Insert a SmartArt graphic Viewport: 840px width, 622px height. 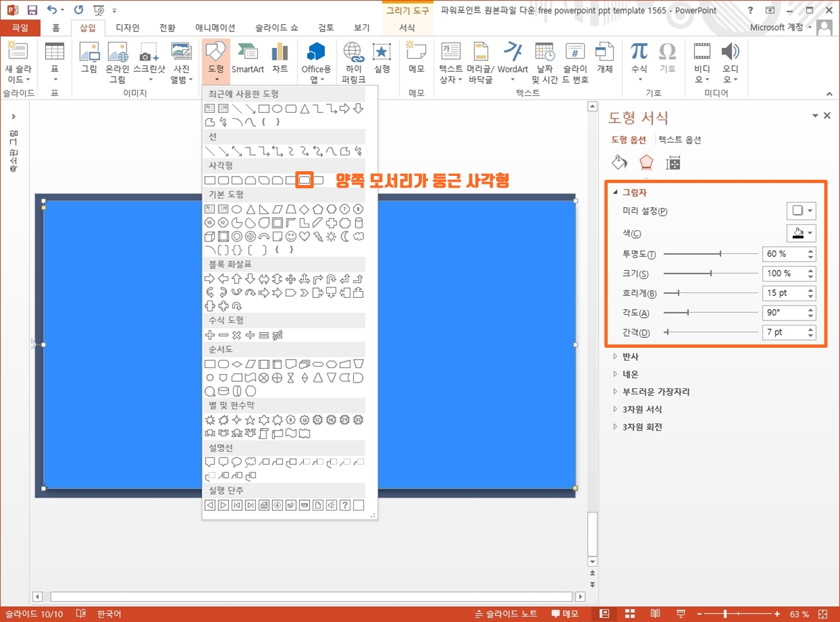[247, 58]
